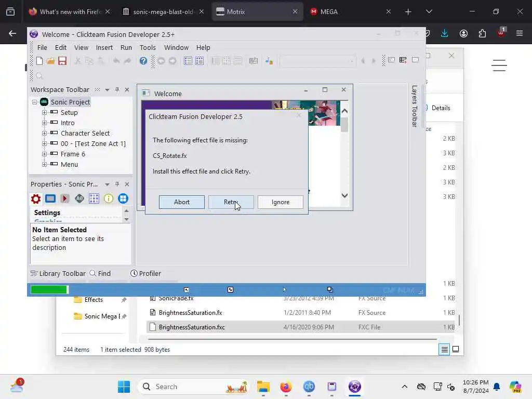Expand the Frame 6 node
The image size is (532, 399).
coord(45,154)
